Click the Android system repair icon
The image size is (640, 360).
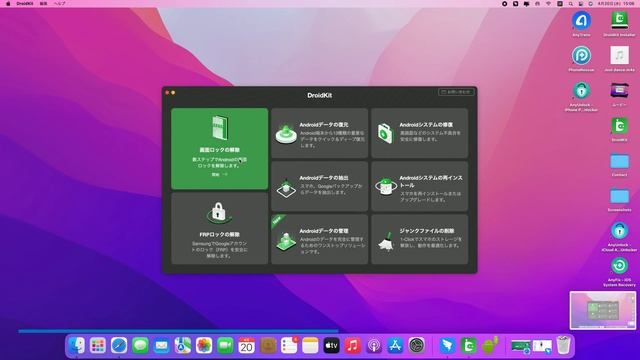pyautogui.click(x=385, y=133)
